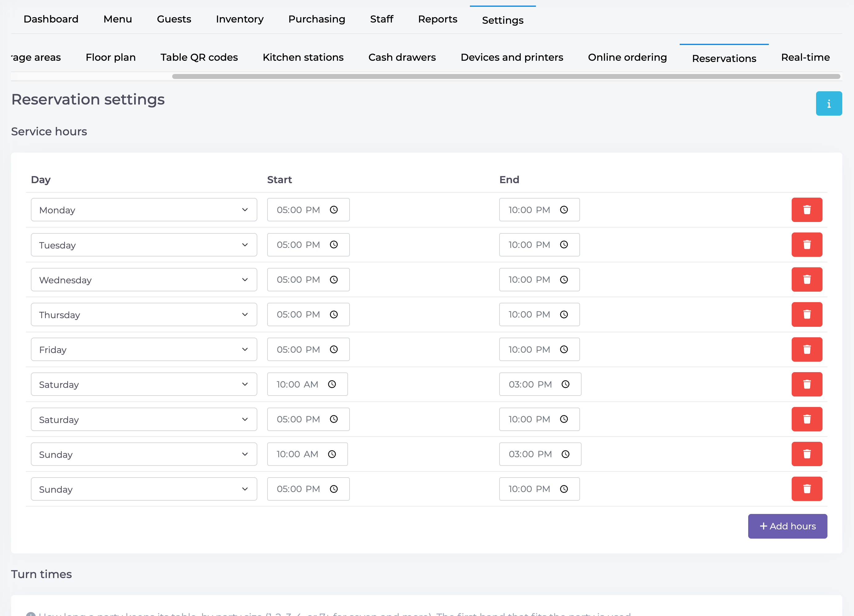Open the Floor plan settings tab
The width and height of the screenshot is (854, 616).
click(111, 57)
